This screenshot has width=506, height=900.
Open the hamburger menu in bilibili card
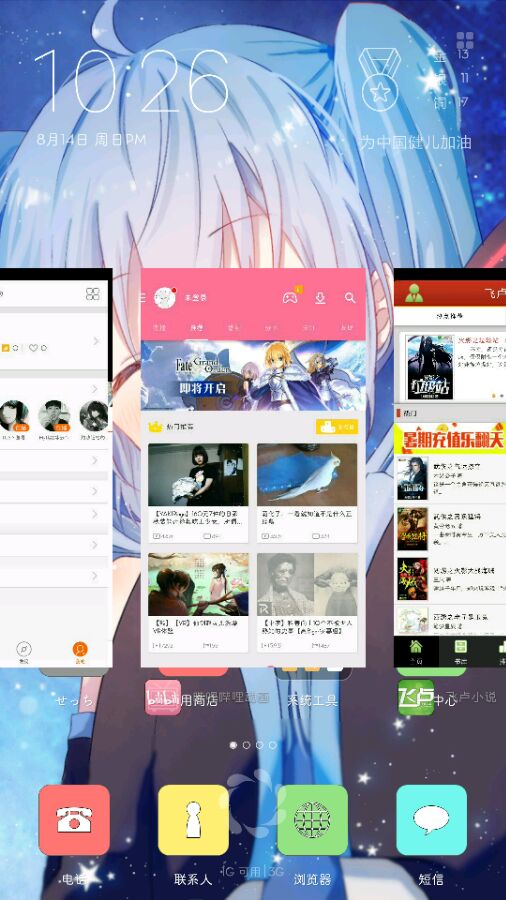(143, 297)
